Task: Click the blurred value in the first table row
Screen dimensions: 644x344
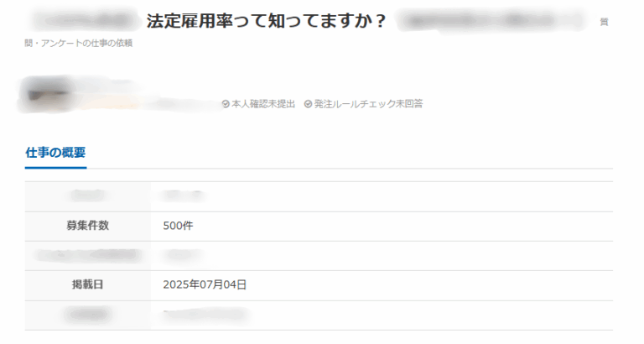Action: pyautogui.click(x=183, y=196)
